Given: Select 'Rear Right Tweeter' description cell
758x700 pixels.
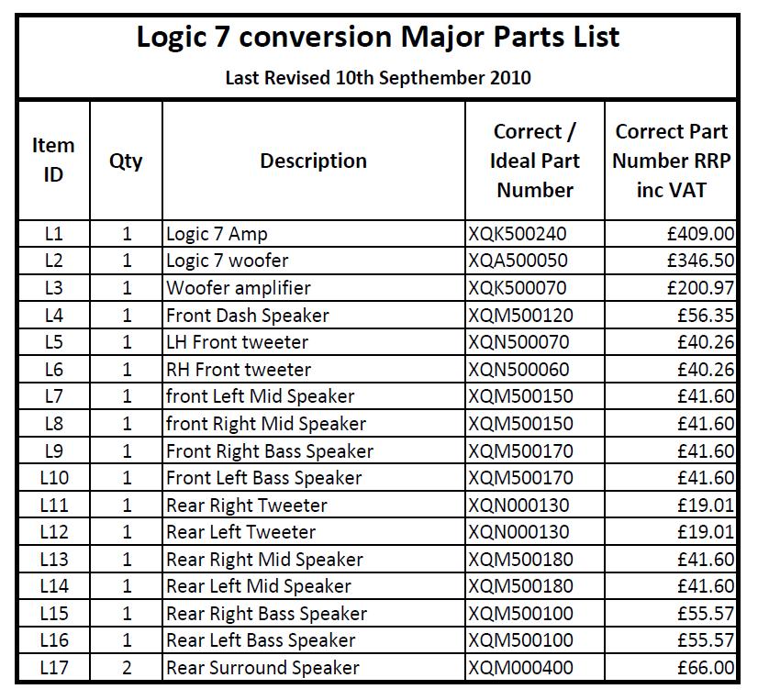Looking at the screenshot, I should point(314,506).
